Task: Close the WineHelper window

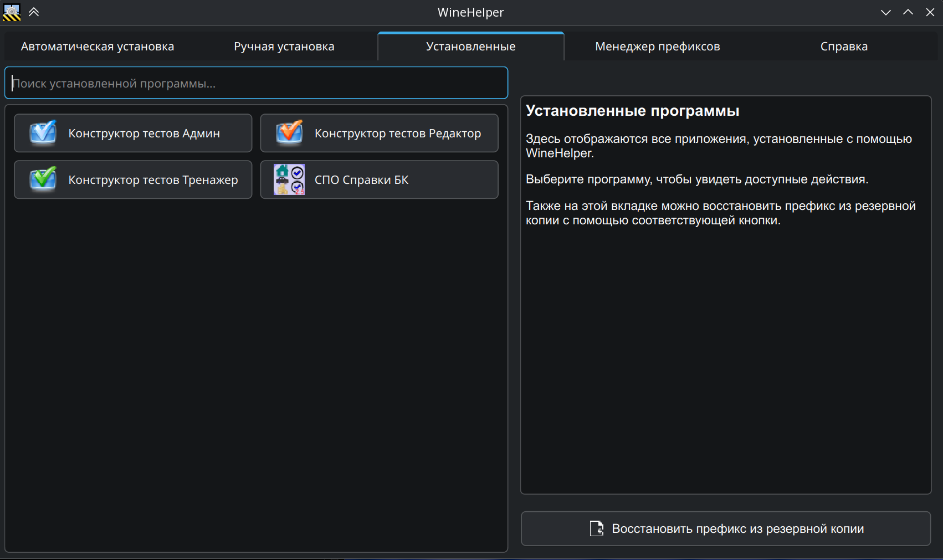Action: click(x=930, y=12)
